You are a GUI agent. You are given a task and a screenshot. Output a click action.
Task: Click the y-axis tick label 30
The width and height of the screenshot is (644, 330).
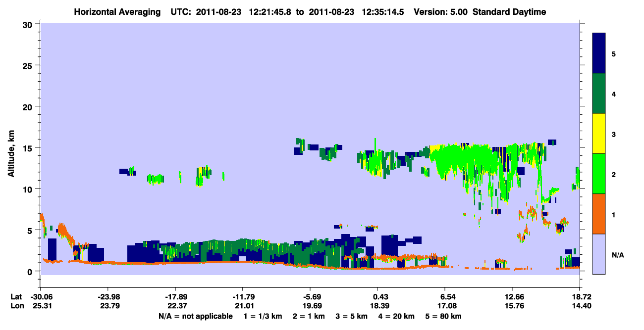tap(28, 24)
